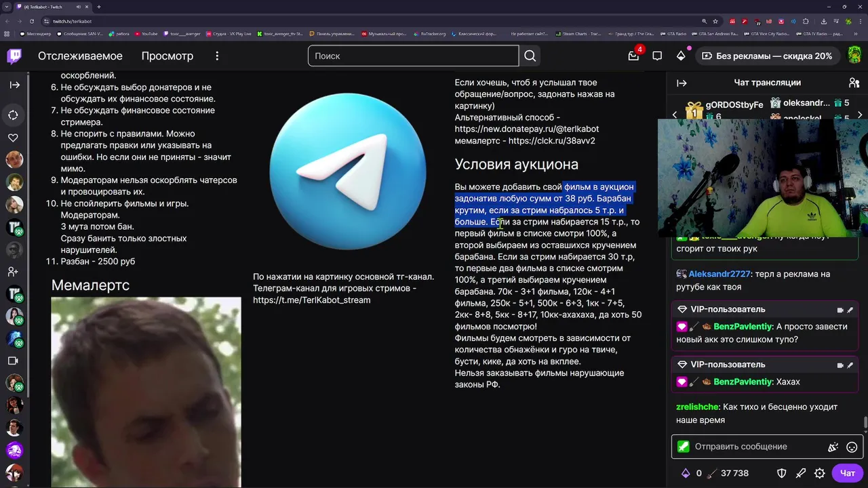Image resolution: width=868 pixels, height=488 pixels.
Task: Show next gift leaderboard with right chevron
Action: pos(860,115)
